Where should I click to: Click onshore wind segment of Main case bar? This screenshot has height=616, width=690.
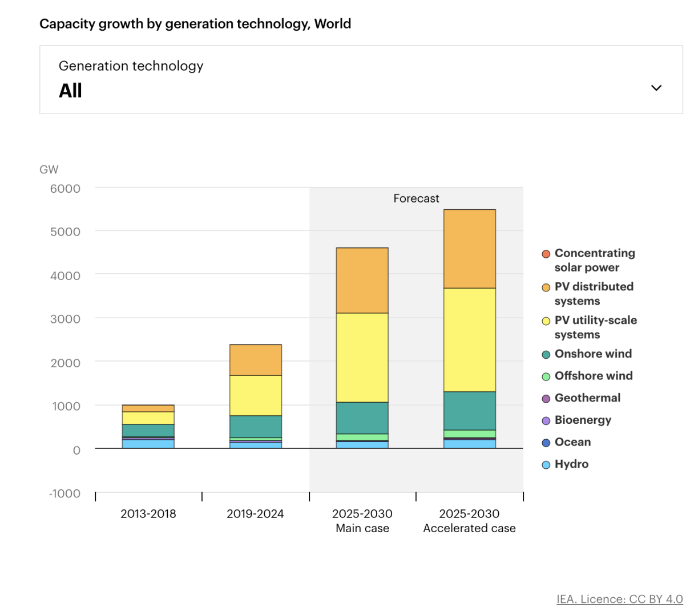coord(362,418)
